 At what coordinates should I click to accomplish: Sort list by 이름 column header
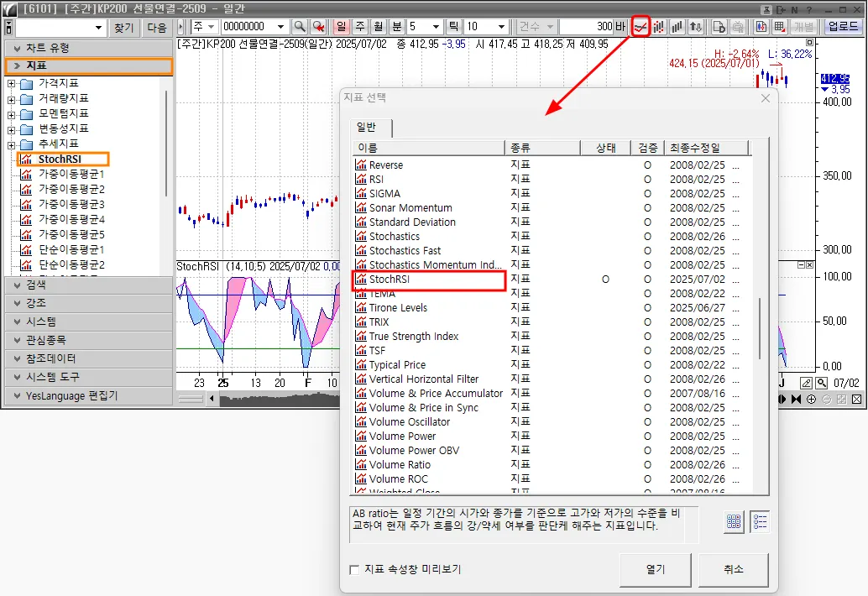click(428, 148)
